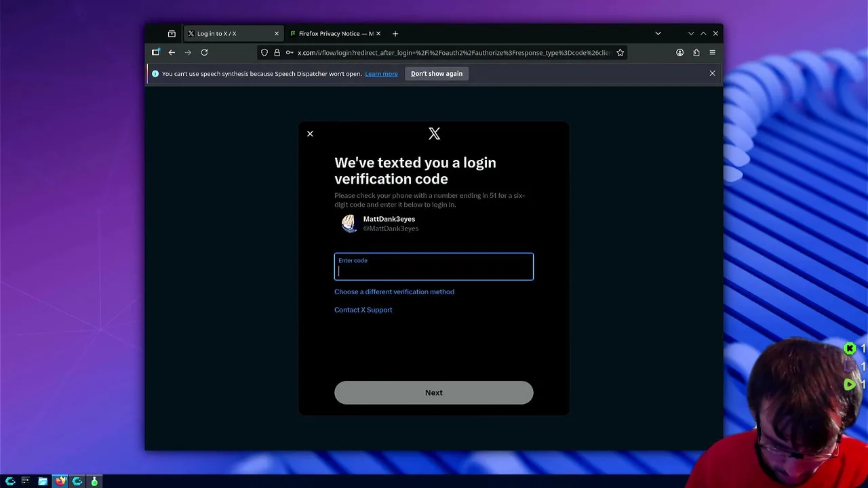Viewport: 868px width, 488px height.
Task: Click the '@MattDank3eyes' handle text
Action: 391,228
